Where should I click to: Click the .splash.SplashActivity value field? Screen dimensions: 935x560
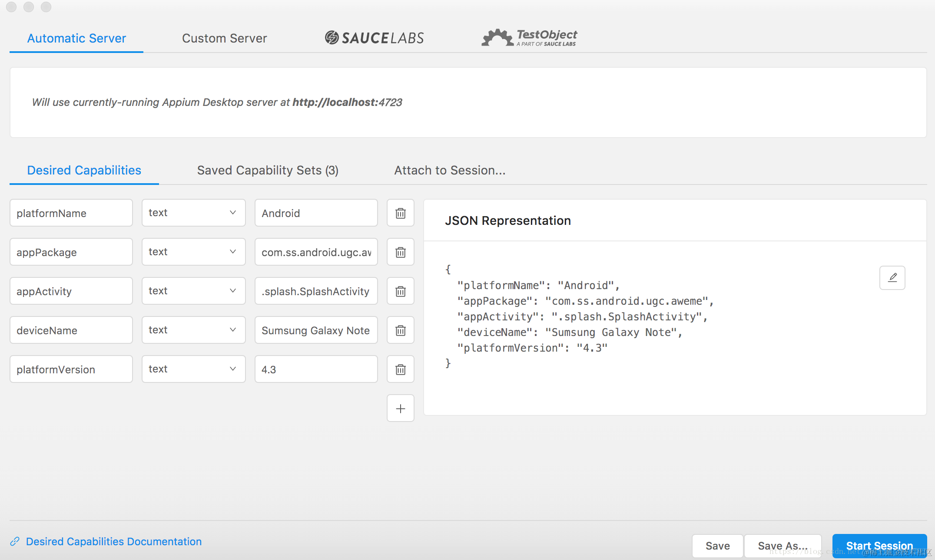tap(316, 291)
